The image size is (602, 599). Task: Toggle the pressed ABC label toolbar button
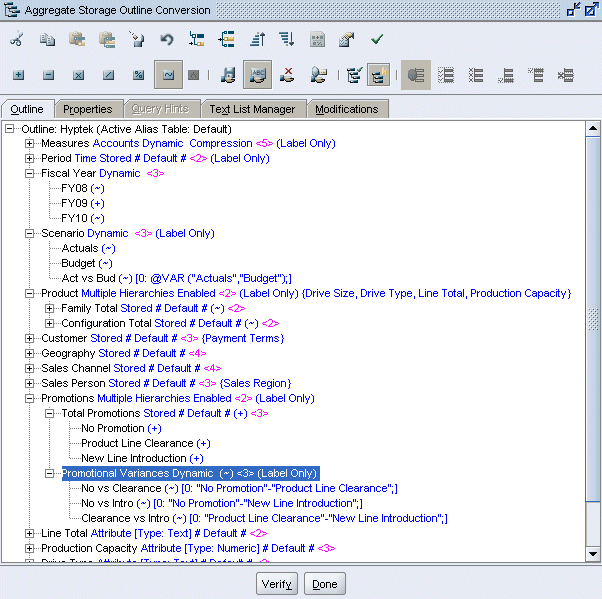[257, 75]
